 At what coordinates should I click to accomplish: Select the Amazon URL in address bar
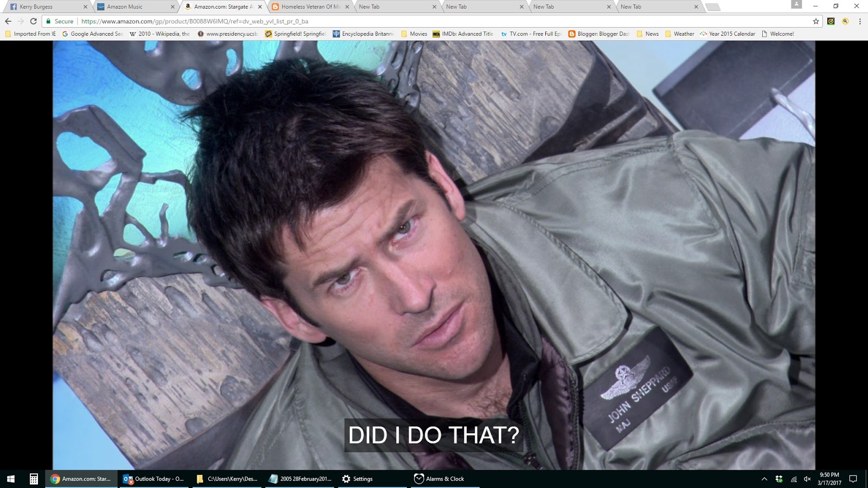[195, 21]
